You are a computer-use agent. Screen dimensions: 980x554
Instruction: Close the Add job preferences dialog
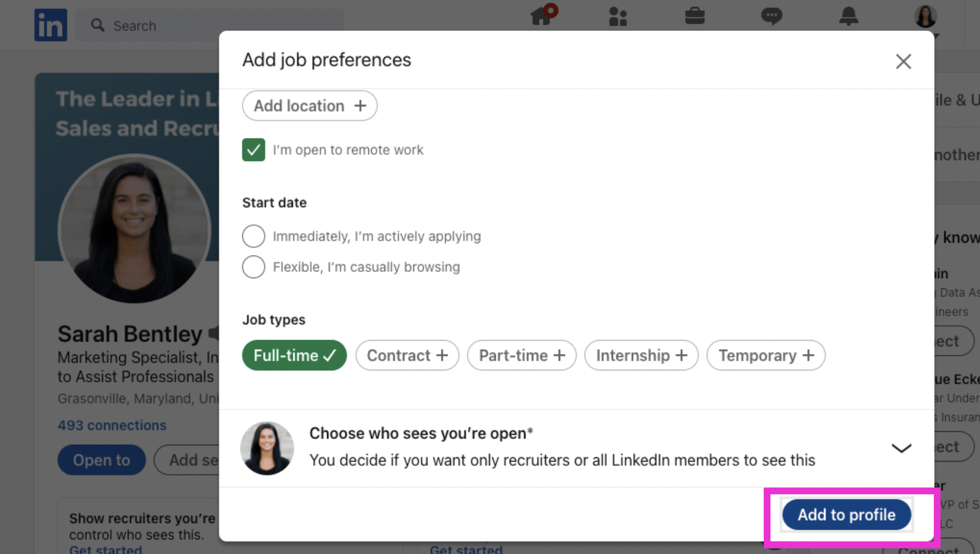coord(903,61)
